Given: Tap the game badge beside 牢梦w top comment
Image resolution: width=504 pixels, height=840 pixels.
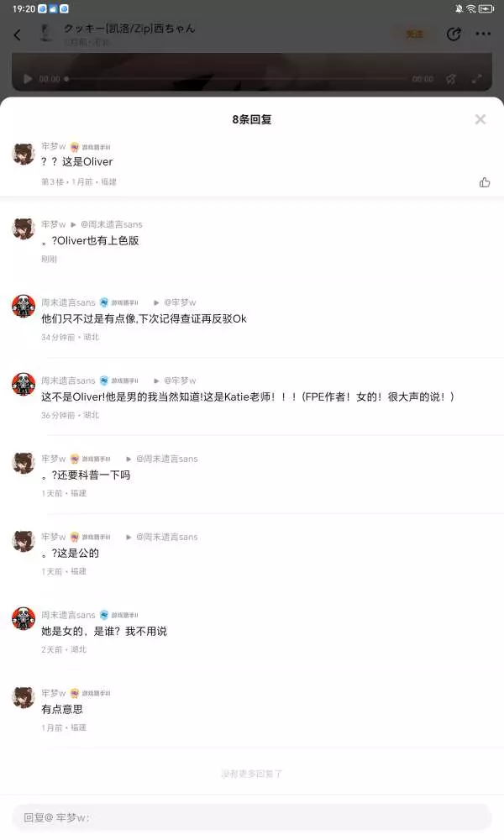Looking at the screenshot, I should pos(91,147).
